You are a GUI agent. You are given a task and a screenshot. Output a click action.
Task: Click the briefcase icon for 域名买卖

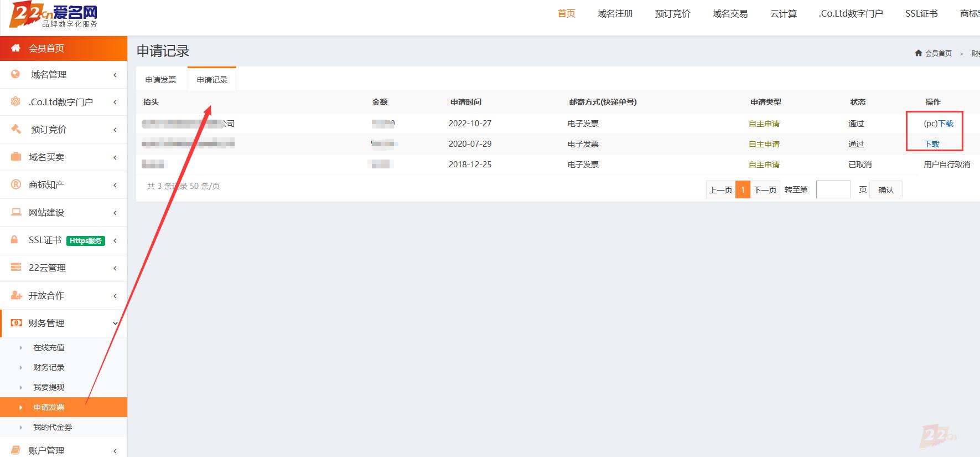(15, 157)
